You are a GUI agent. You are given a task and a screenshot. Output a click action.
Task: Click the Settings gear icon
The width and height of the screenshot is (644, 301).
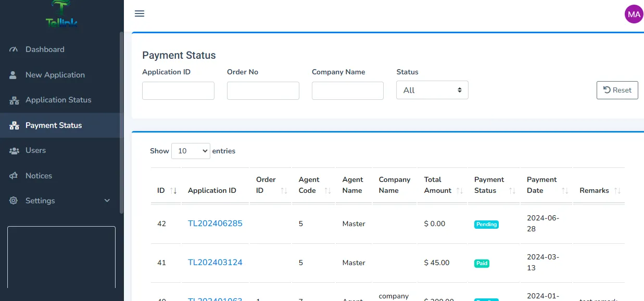click(x=14, y=201)
